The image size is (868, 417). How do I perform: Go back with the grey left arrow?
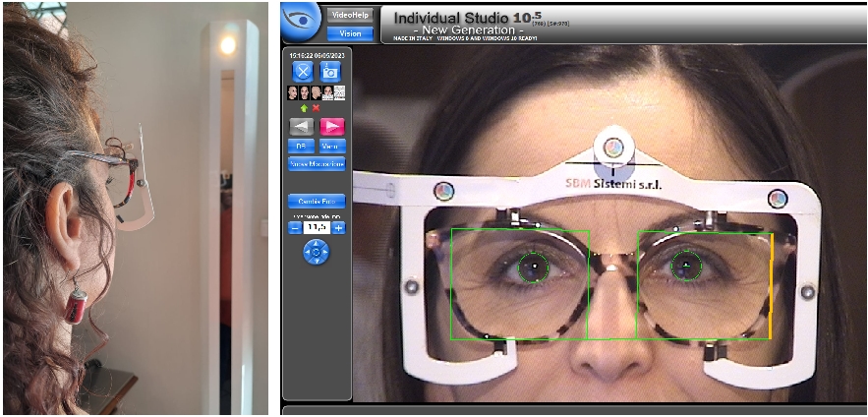(x=302, y=126)
